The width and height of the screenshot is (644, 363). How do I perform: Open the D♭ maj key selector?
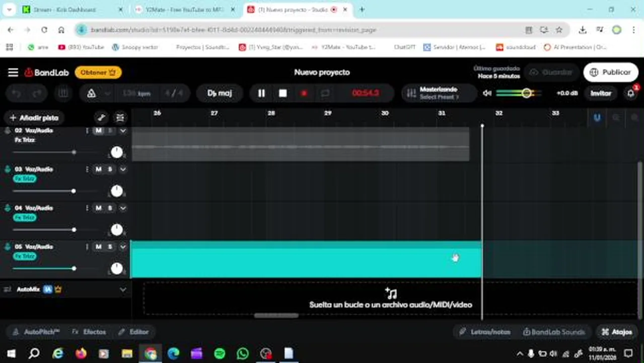[220, 93]
